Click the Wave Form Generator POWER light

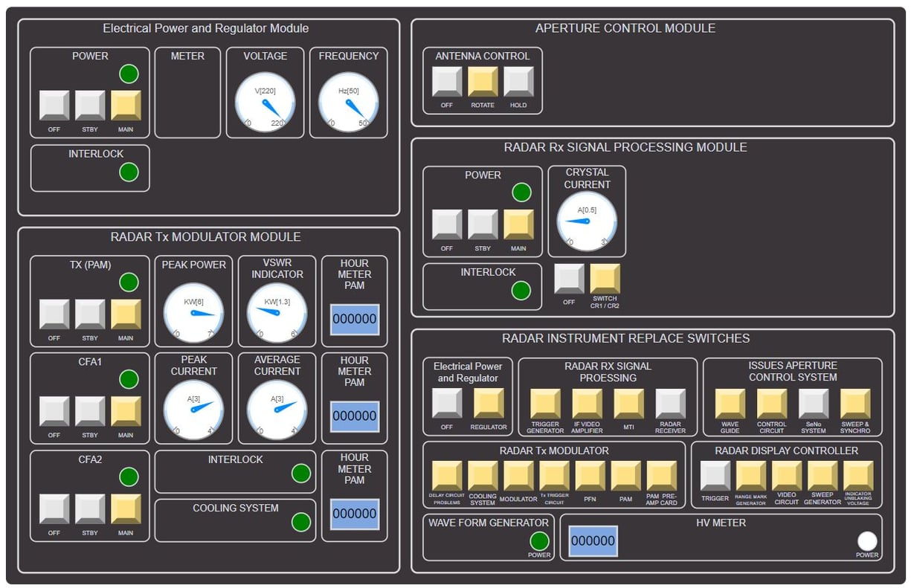[x=539, y=541]
